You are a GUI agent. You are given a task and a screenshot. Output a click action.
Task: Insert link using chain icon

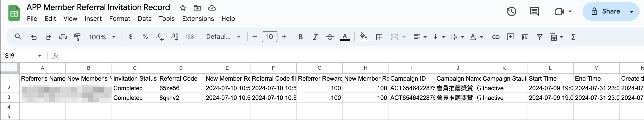[496, 37]
